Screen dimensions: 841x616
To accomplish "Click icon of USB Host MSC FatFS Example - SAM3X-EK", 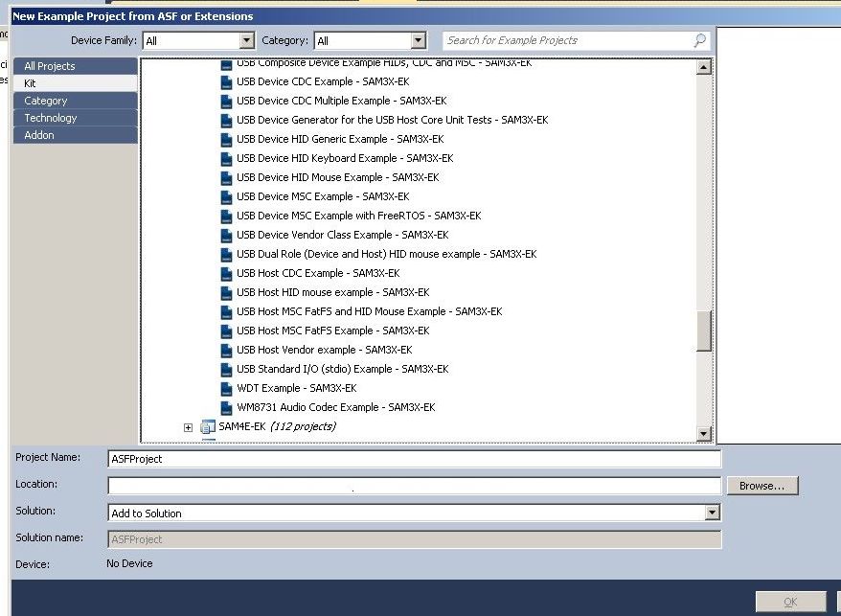I will pyautogui.click(x=226, y=331).
